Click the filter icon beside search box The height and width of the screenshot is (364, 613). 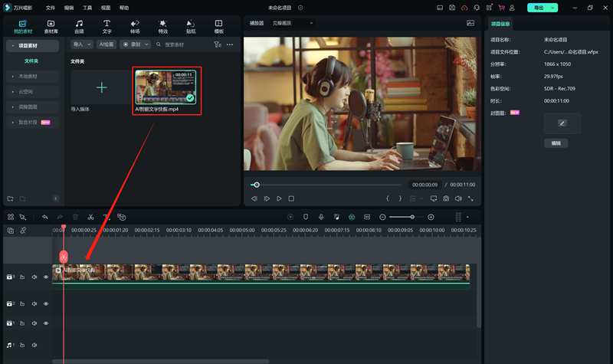pos(218,44)
